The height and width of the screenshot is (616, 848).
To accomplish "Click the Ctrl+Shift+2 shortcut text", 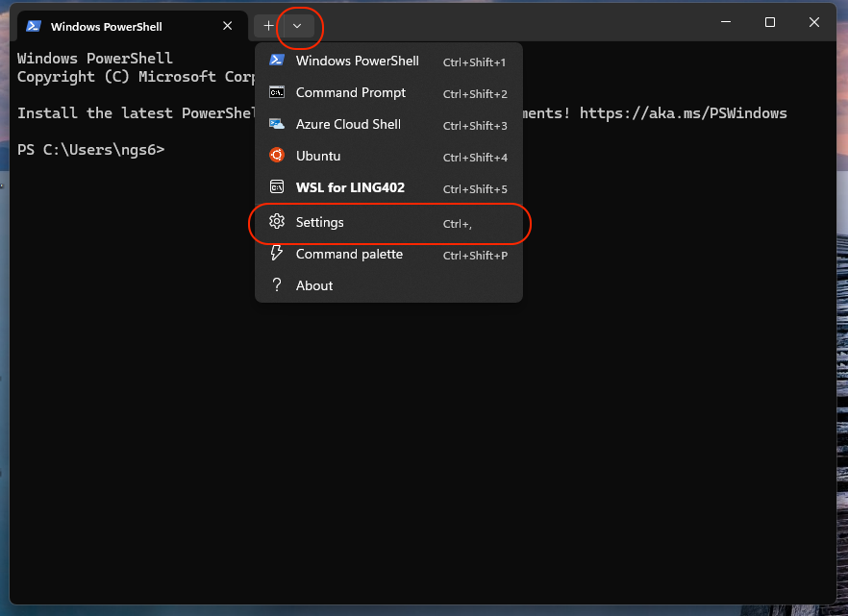I will pos(475,94).
